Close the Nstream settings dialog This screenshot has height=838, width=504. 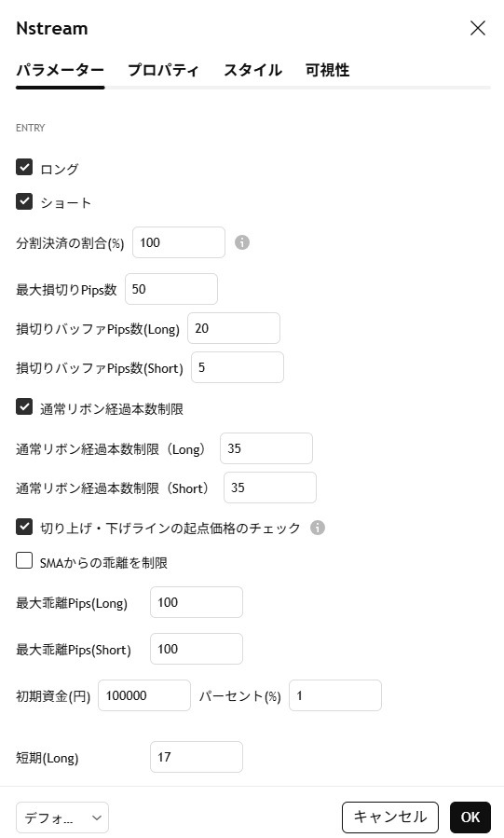477,28
